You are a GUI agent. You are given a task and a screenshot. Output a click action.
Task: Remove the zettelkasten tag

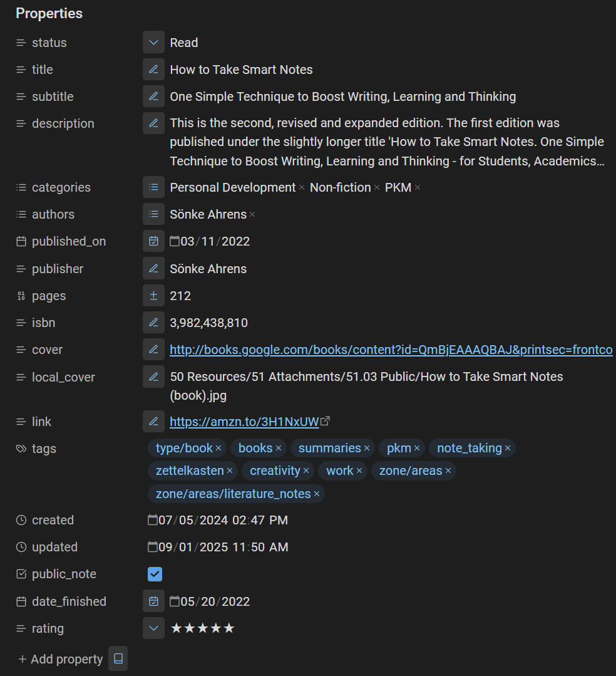point(230,471)
